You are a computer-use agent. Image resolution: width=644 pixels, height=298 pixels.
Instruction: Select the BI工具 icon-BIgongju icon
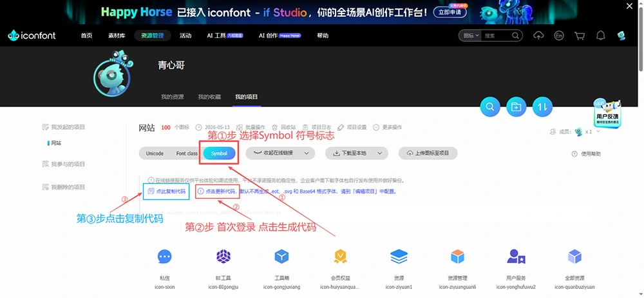tap(223, 257)
